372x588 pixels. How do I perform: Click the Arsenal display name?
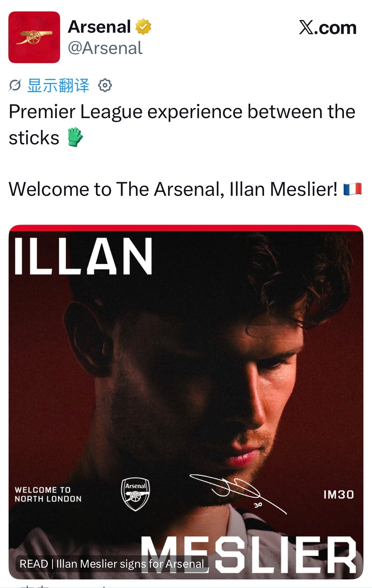99,27
